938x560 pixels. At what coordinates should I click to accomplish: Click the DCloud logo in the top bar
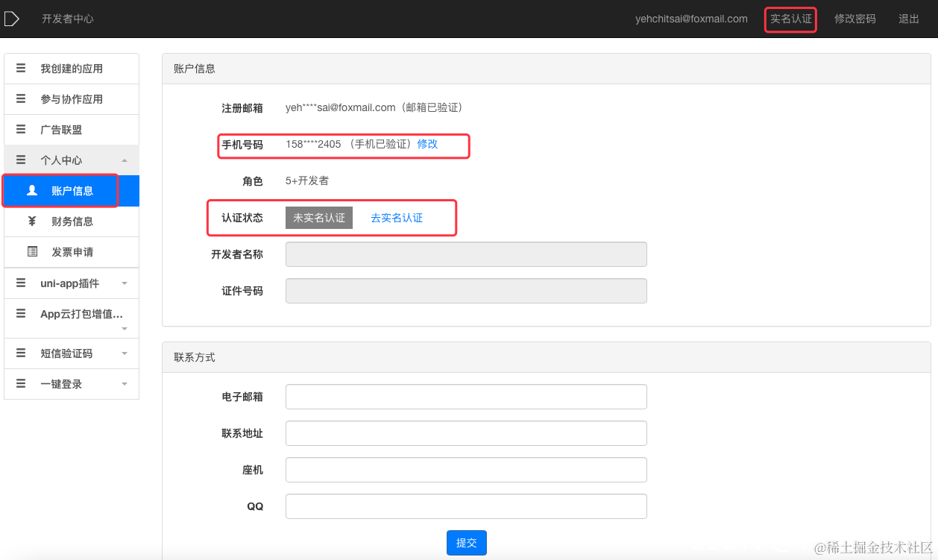pyautogui.click(x=12, y=18)
